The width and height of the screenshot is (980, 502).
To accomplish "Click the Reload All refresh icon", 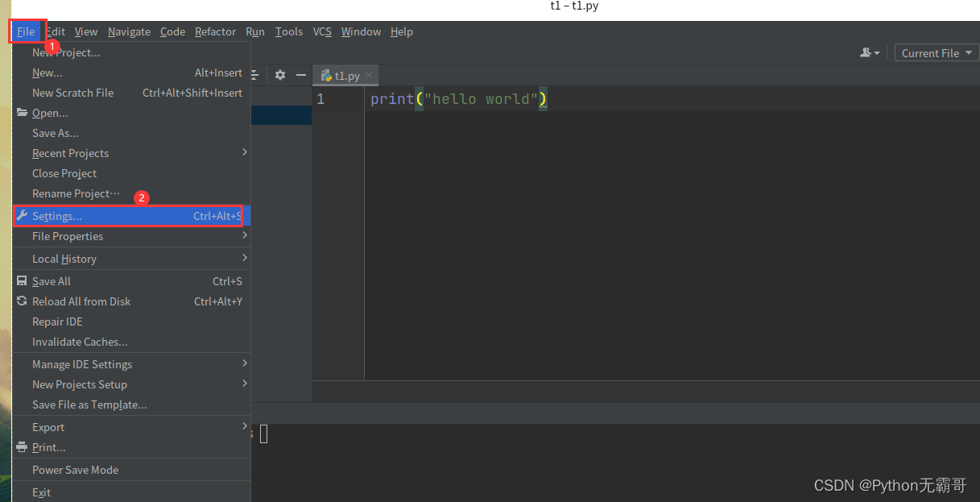I will point(22,301).
